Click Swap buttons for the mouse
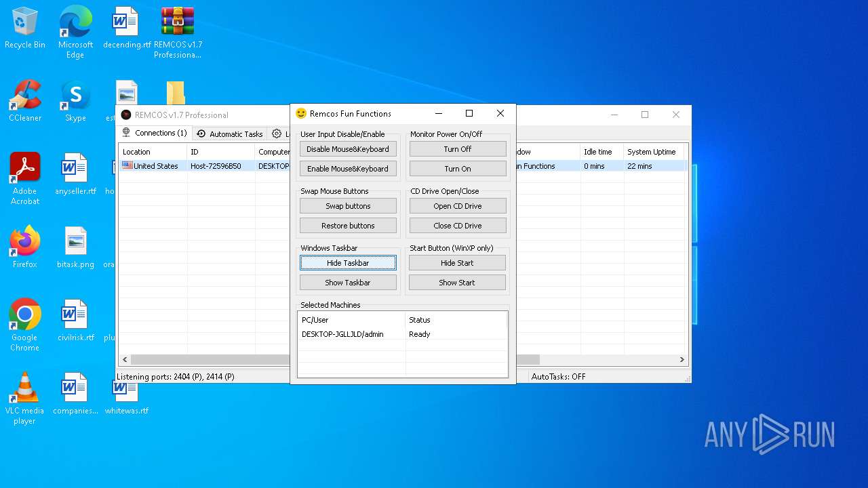This screenshot has height=488, width=868. click(x=348, y=206)
